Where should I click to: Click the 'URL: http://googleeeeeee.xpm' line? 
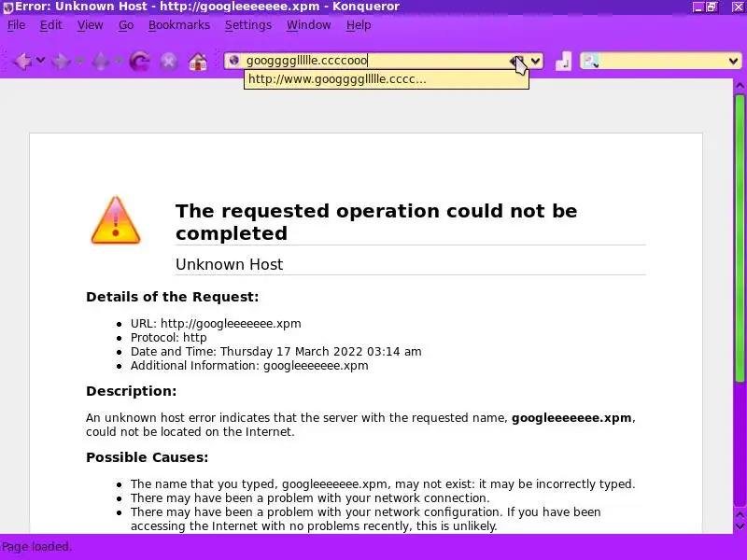[216, 324]
